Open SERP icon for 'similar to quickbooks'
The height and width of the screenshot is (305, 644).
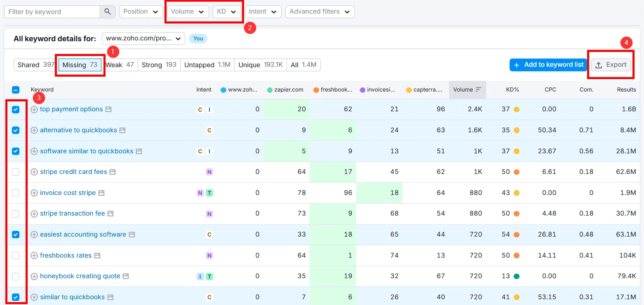point(110,297)
